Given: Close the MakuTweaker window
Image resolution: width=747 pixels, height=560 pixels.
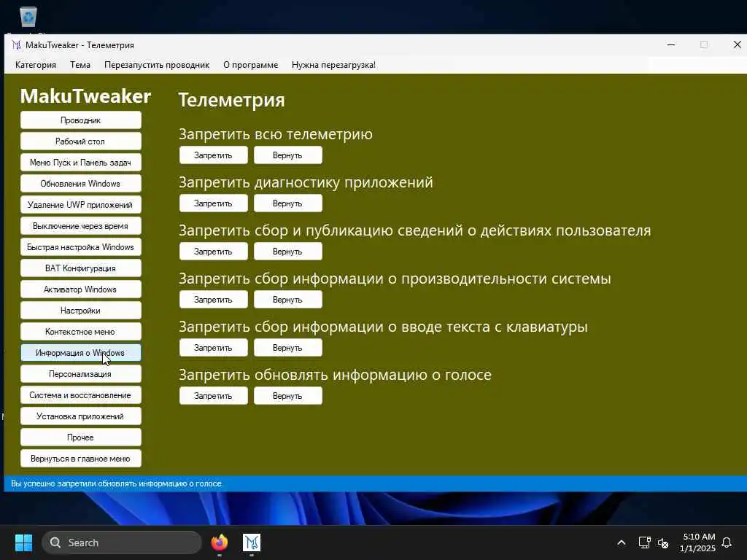Looking at the screenshot, I should (x=737, y=44).
